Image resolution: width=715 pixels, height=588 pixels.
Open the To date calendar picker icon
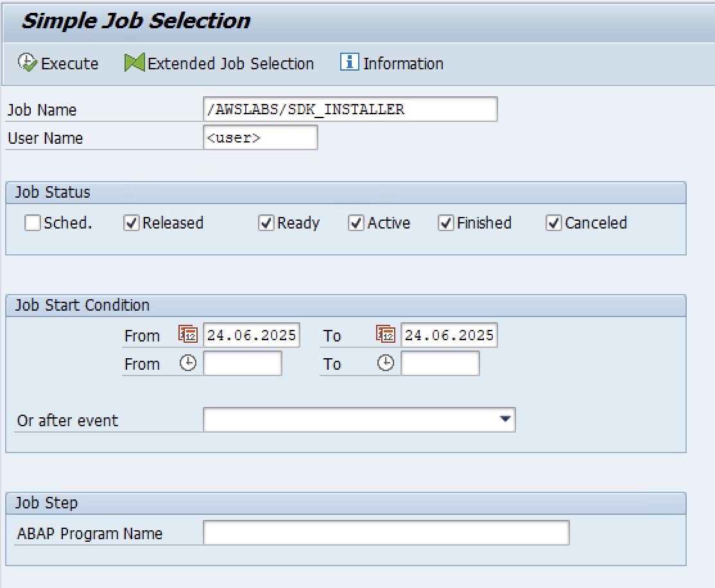[x=386, y=334]
